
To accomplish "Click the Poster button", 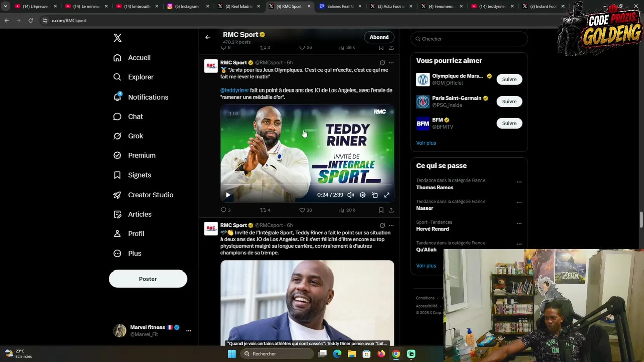I will click(x=148, y=279).
